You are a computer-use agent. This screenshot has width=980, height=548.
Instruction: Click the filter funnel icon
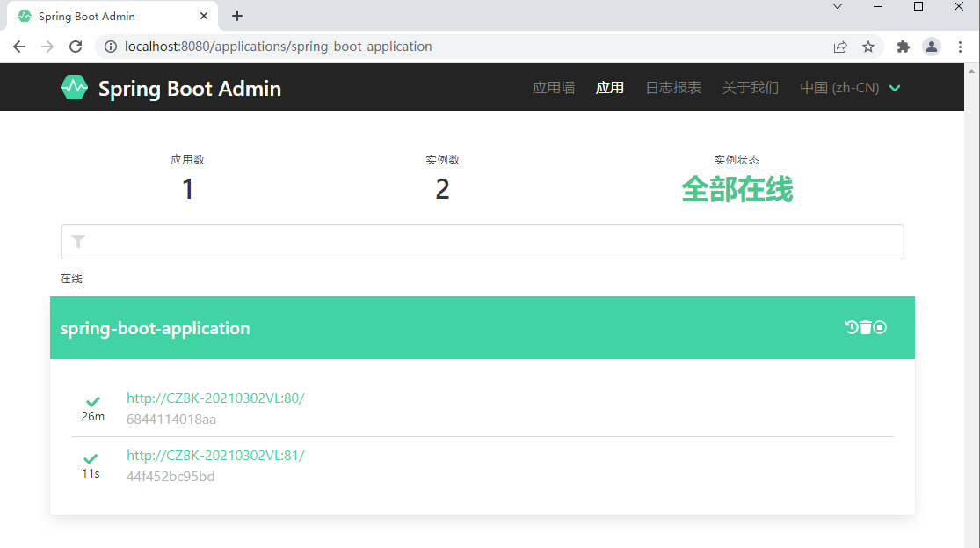(78, 242)
